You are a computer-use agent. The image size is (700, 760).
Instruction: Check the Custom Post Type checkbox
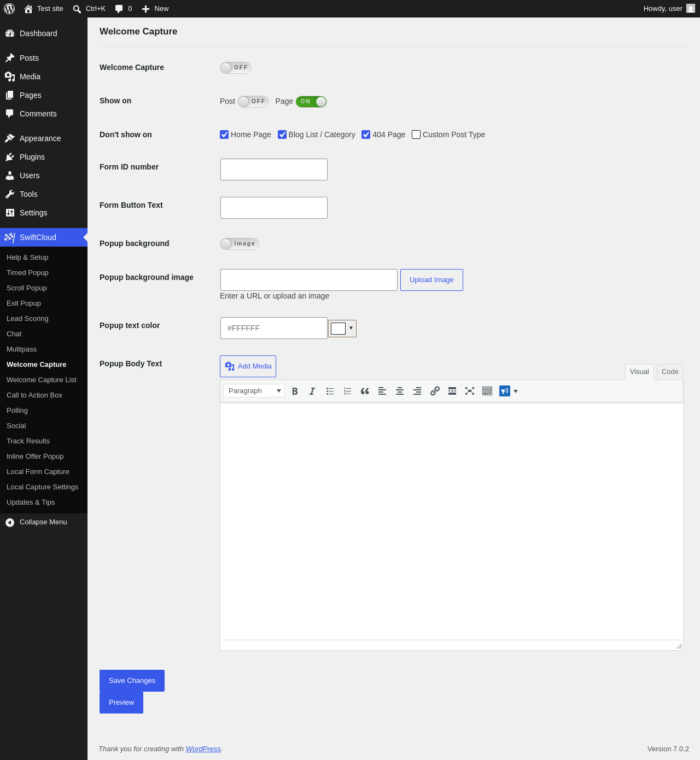click(x=416, y=135)
